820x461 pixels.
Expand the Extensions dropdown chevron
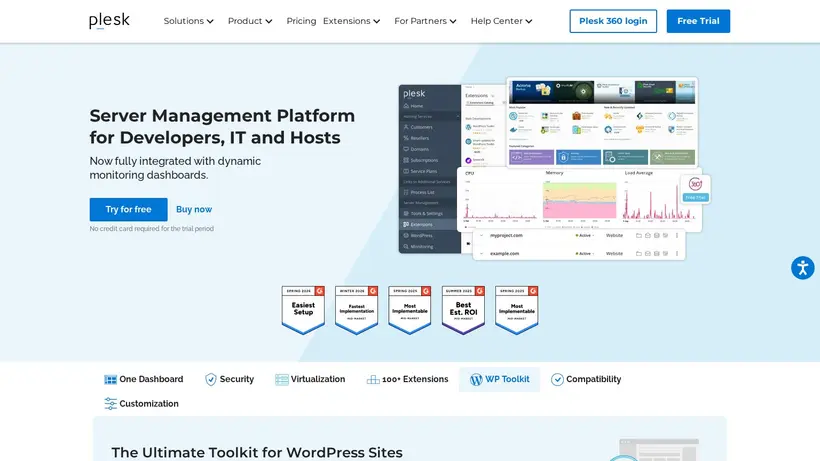377,21
